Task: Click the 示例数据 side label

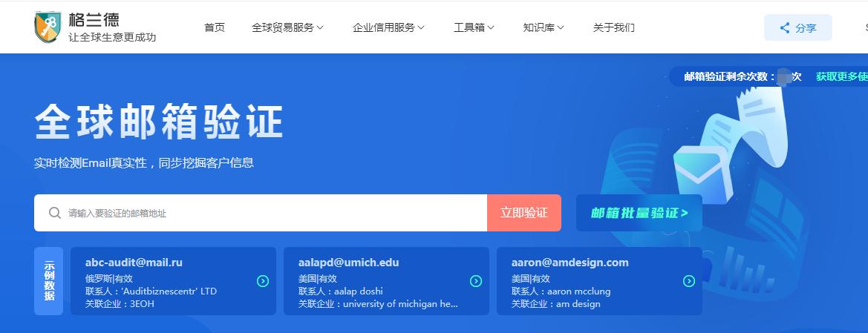Action: [49, 281]
